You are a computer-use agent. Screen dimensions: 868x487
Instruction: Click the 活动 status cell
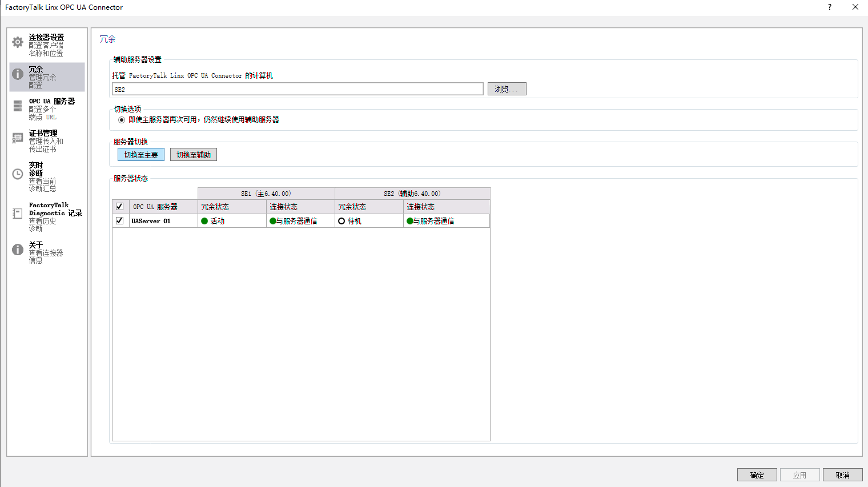pos(232,221)
